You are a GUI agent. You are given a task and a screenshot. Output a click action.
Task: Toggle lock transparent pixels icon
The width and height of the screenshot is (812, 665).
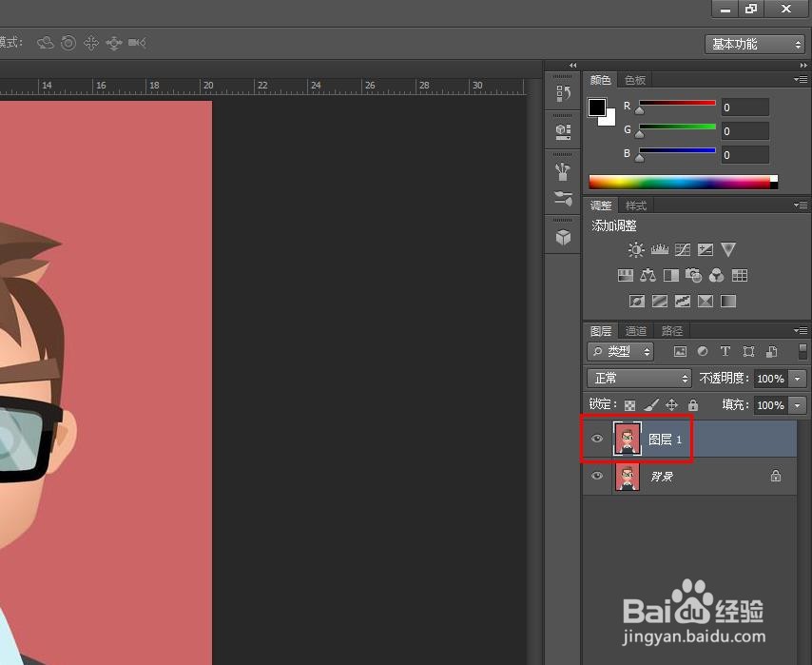(x=629, y=405)
